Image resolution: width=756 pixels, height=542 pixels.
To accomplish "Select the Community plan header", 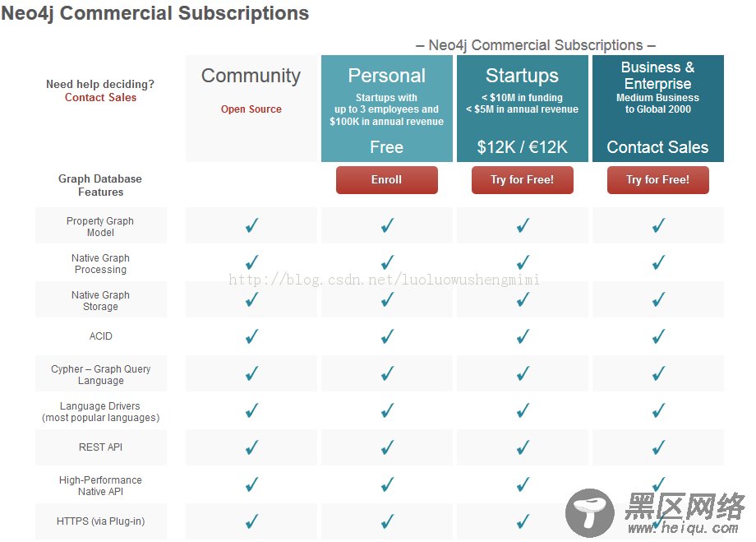I will 251,109.
